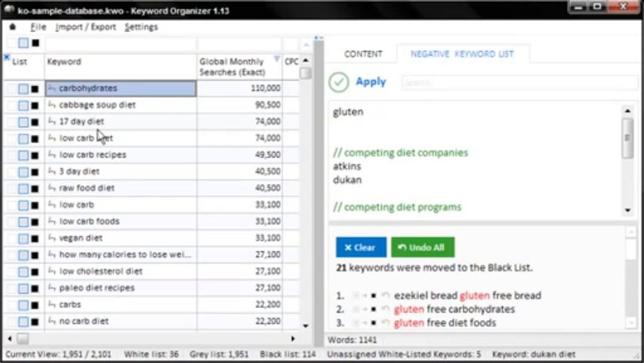Screen dimensions: 644x363
Task: Toggle grey list box for carbs
Action: [23, 305]
